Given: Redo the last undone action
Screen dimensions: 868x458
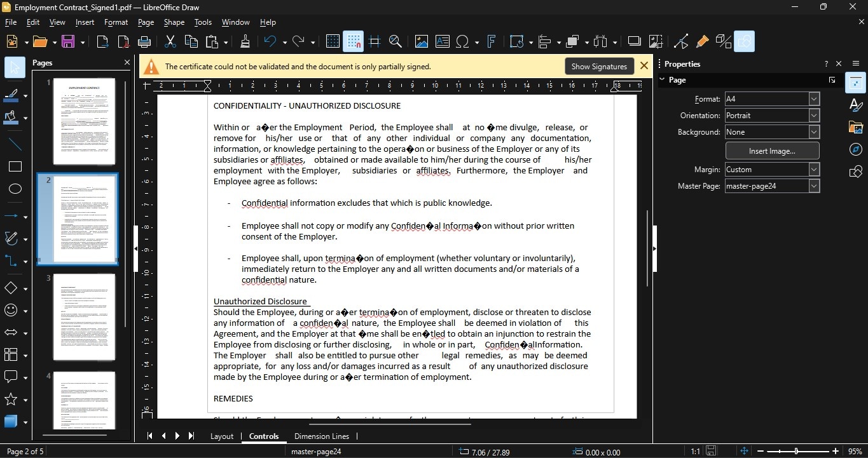Looking at the screenshot, I should [299, 42].
